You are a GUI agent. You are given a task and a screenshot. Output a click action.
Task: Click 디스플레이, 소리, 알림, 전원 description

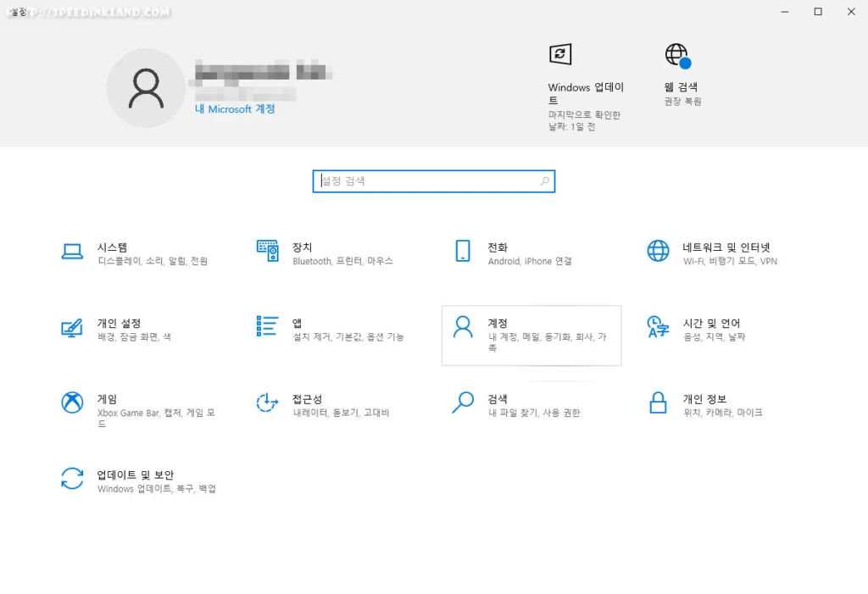tap(153, 261)
